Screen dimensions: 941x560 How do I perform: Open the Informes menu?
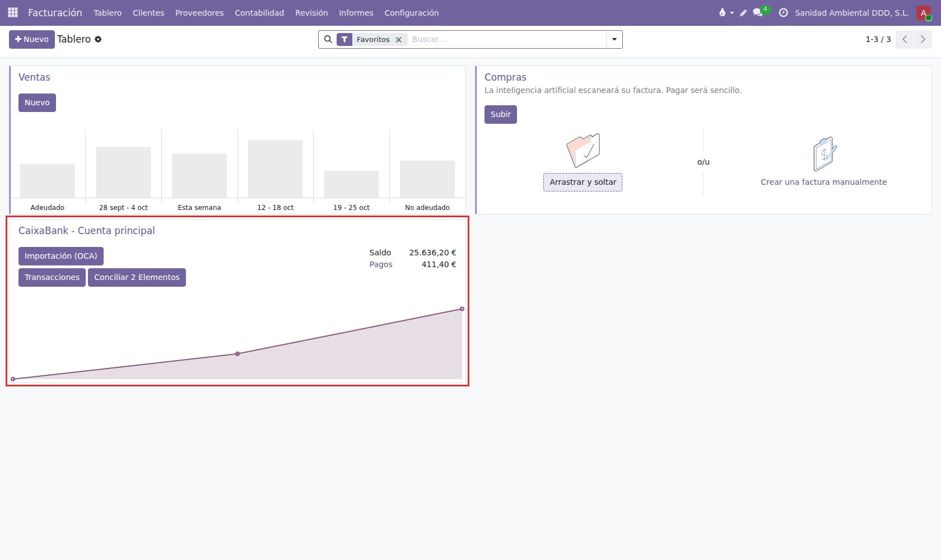coord(356,13)
